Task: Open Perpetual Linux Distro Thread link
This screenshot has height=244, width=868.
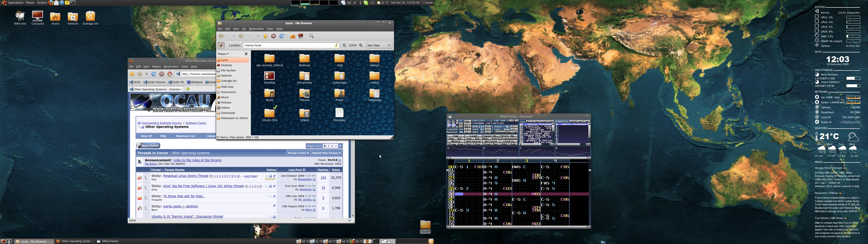Action: tap(186, 176)
